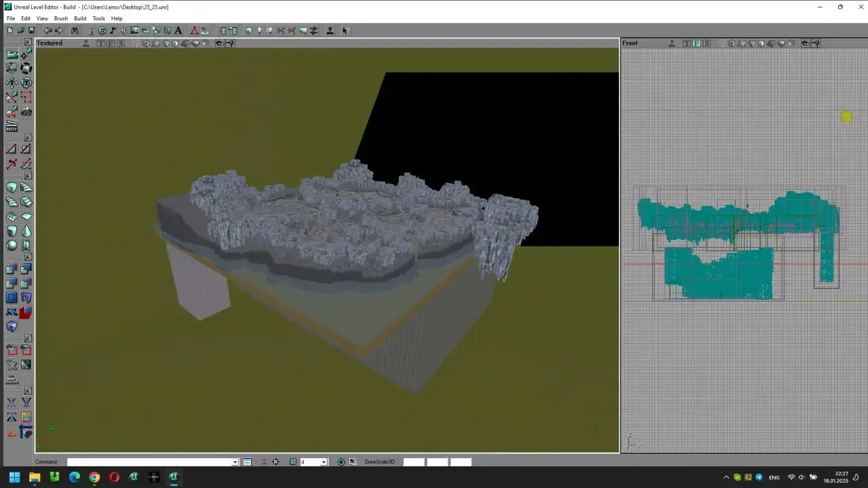Build a Cube brush
The image size is (868, 488).
12,188
